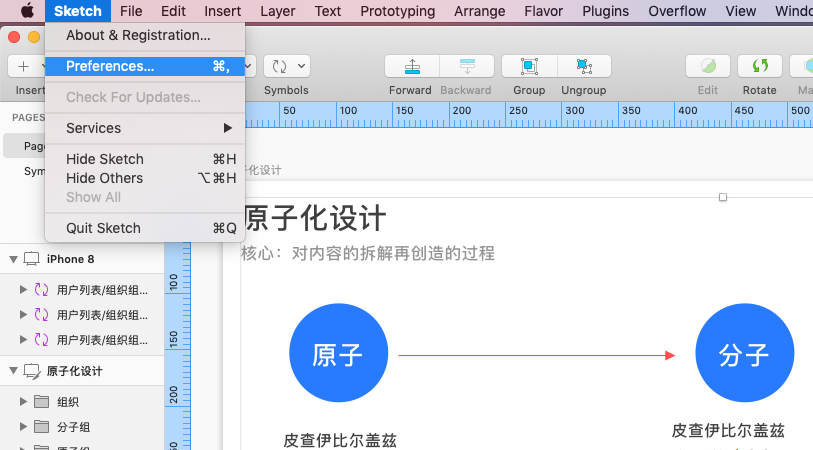Choose About & Registration...
This screenshot has width=813, height=450.
click(145, 35)
